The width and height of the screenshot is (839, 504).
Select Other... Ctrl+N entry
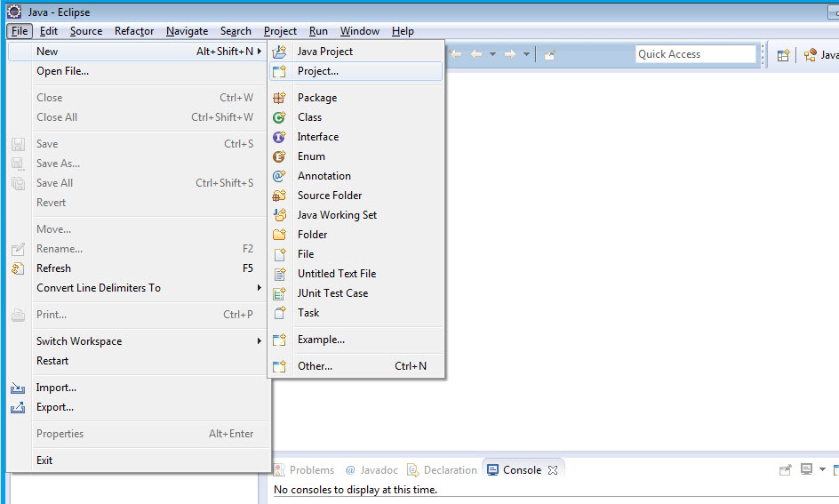357,366
